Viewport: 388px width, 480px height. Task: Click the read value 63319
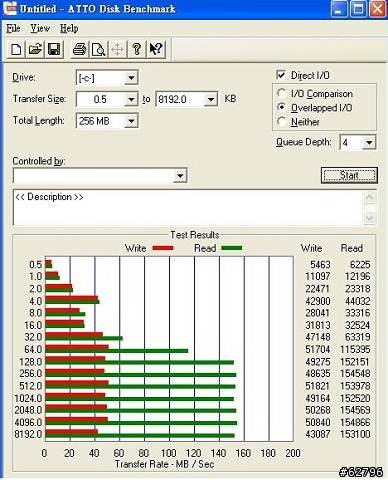pyautogui.click(x=358, y=337)
